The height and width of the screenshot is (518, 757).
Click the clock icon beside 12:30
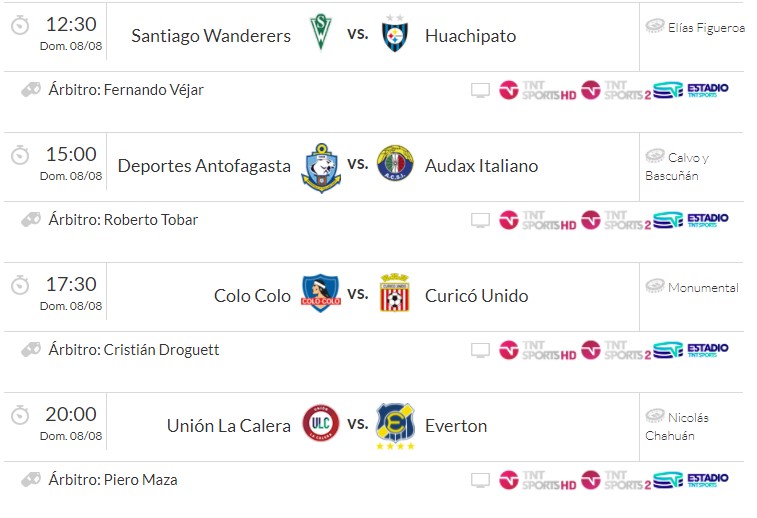tap(20, 26)
